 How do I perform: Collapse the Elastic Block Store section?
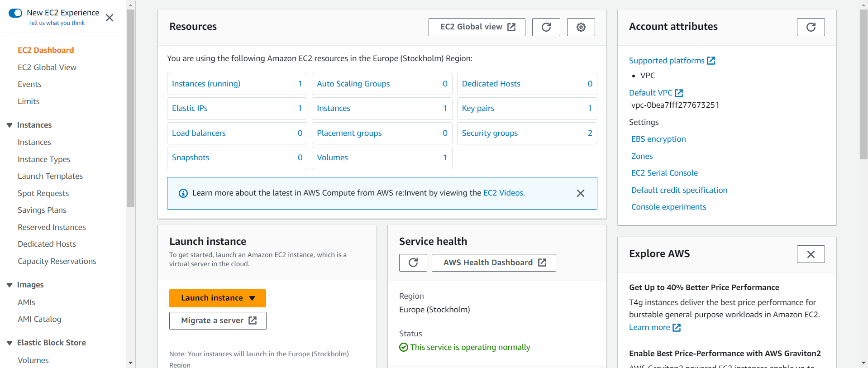coord(9,343)
